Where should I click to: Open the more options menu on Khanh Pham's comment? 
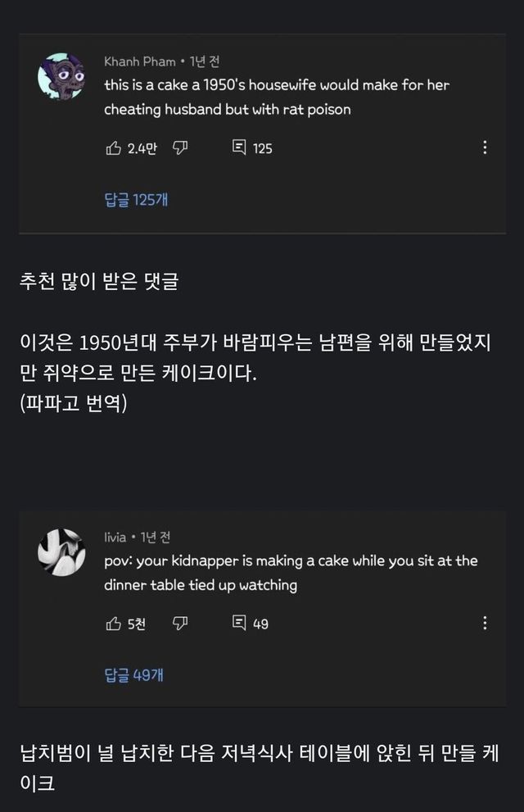tap(485, 147)
